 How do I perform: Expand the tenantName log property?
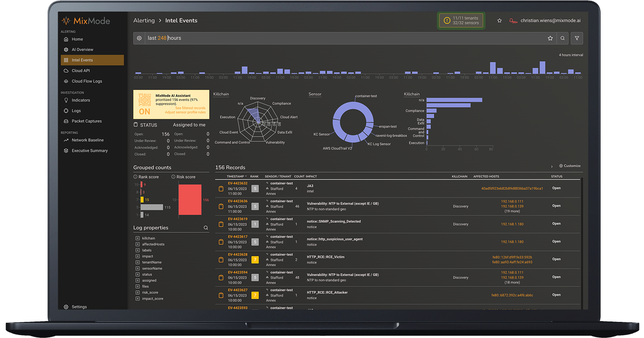click(x=138, y=262)
